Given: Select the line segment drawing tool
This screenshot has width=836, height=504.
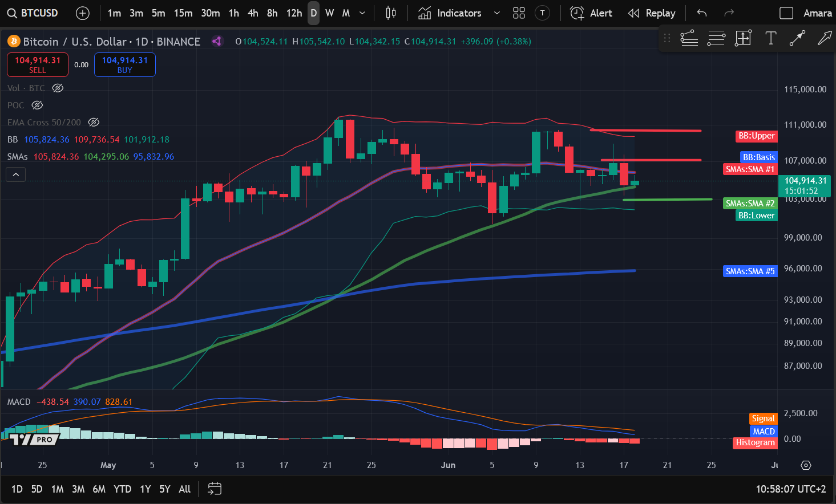Looking at the screenshot, I should [x=797, y=38].
